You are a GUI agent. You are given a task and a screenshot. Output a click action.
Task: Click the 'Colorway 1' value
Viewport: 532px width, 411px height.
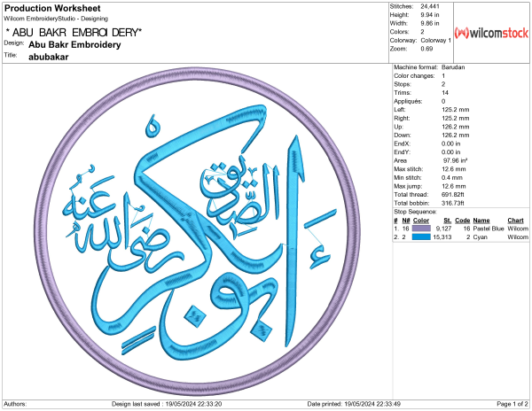point(436,41)
